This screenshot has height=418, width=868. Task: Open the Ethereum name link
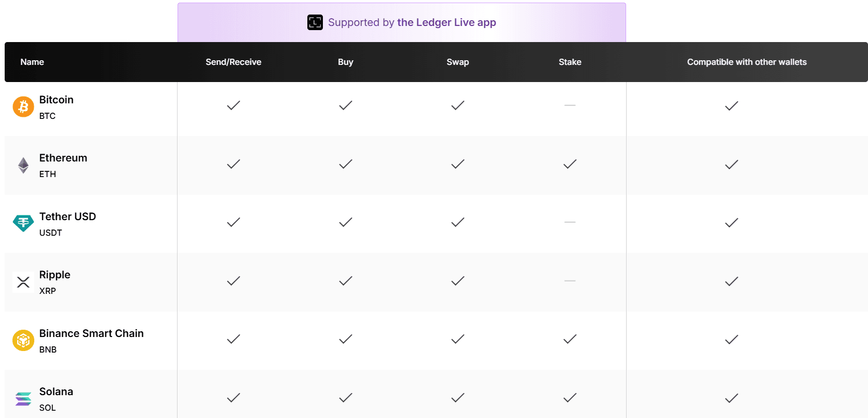click(63, 158)
